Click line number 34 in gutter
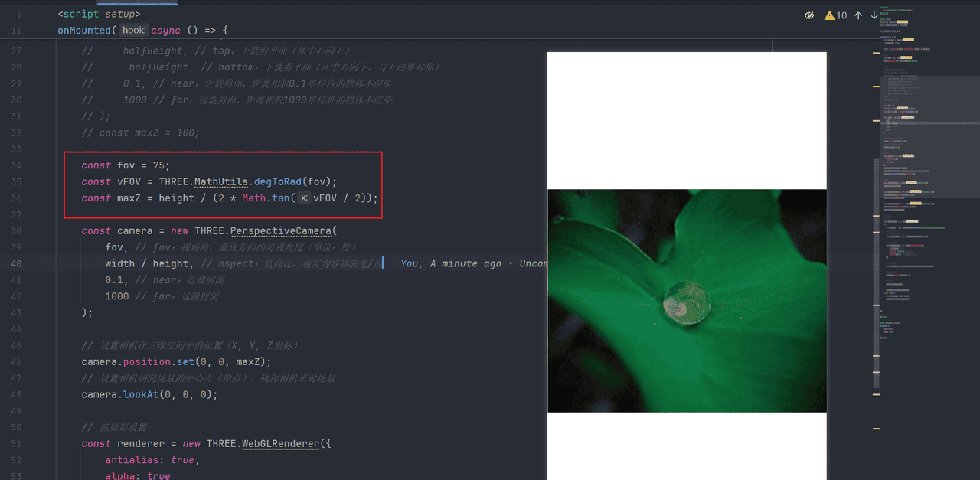Screen dimensions: 980x480 (17, 165)
